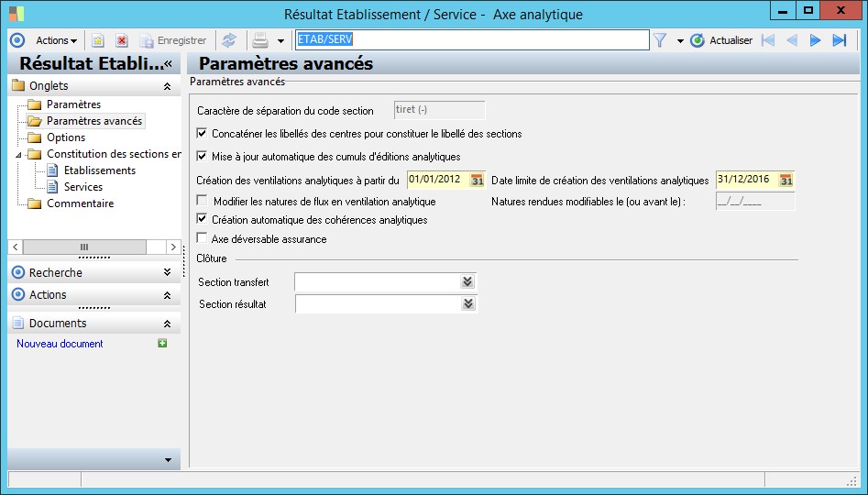Click the green refresh arrows icon
This screenshot has height=495, width=868.
click(228, 40)
